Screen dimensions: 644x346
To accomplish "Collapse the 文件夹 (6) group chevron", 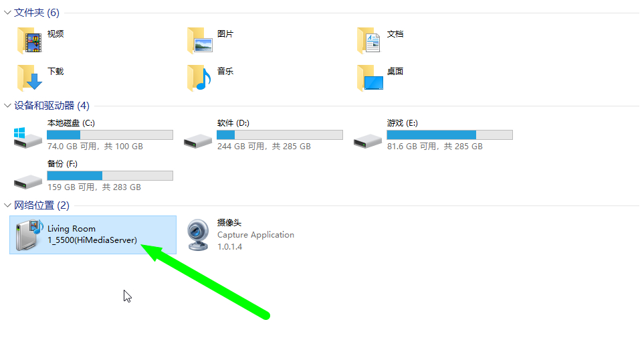I will [7, 13].
